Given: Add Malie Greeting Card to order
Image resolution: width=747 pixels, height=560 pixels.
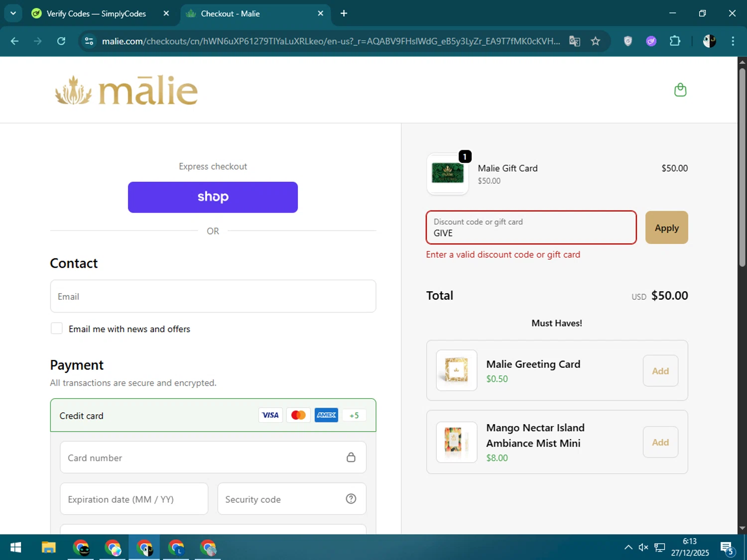Looking at the screenshot, I should click(x=660, y=371).
